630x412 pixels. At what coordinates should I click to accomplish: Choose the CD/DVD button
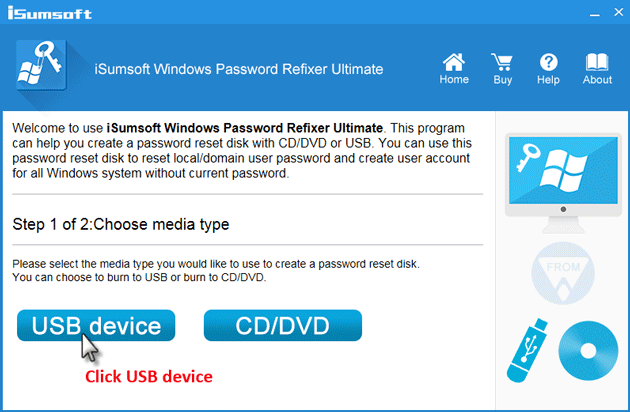[x=282, y=326]
